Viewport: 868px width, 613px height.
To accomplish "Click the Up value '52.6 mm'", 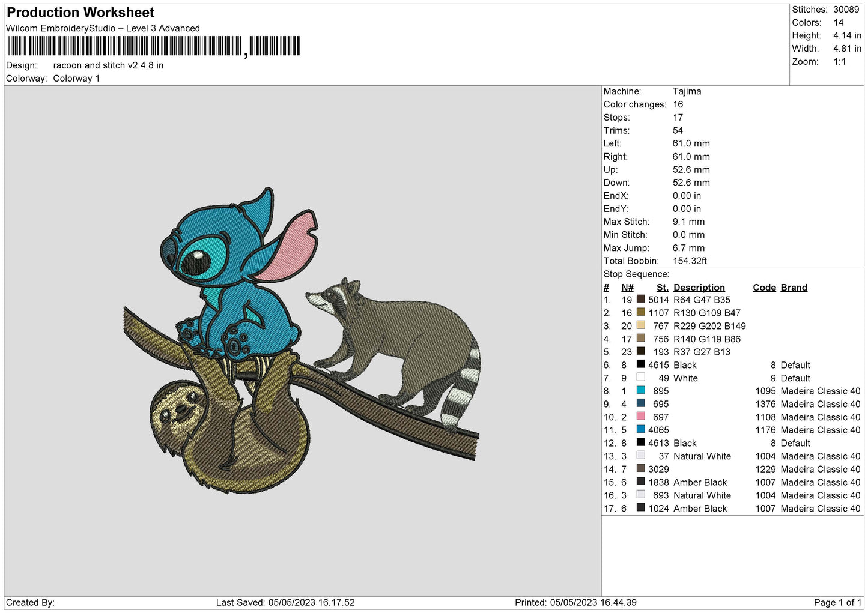I will click(x=691, y=170).
